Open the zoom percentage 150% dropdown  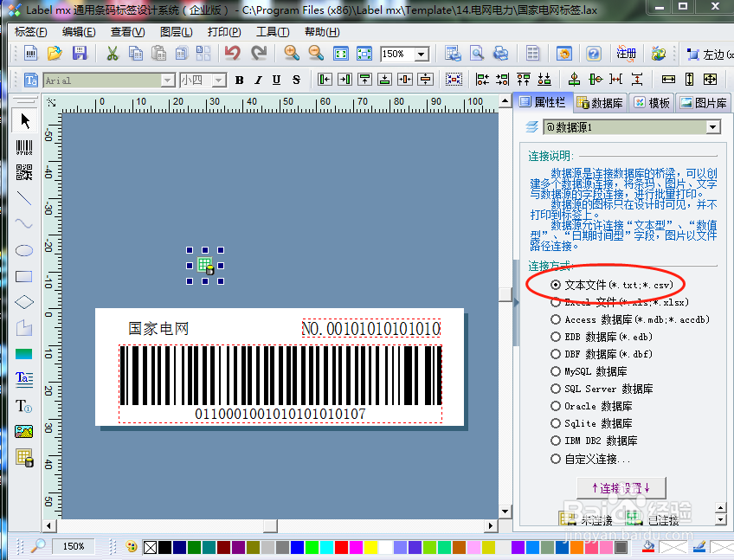pyautogui.click(x=422, y=55)
